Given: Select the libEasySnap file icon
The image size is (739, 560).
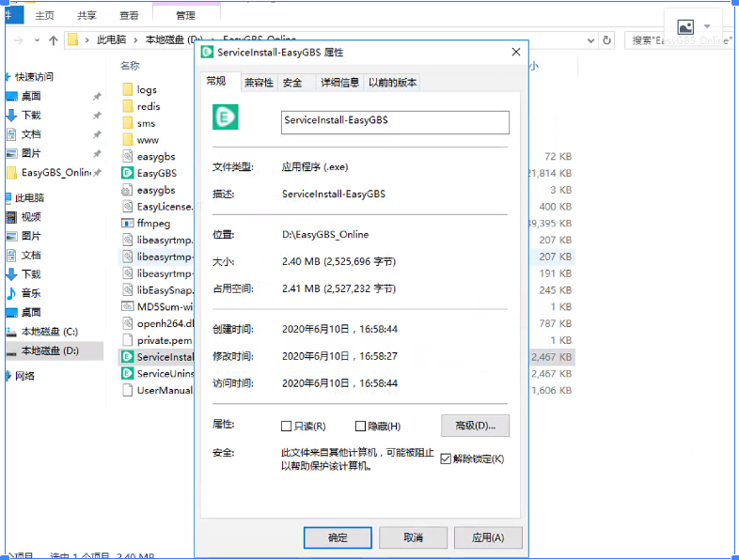Looking at the screenshot, I should [x=127, y=290].
